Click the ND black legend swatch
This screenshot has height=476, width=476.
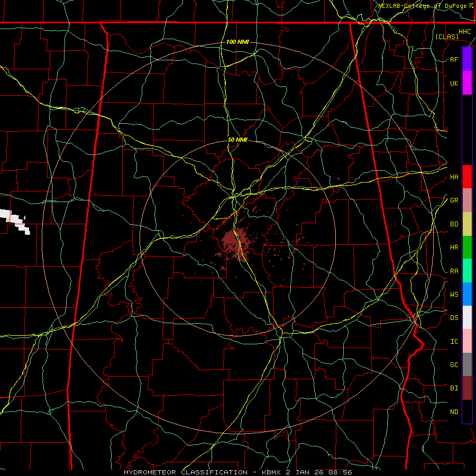pos(467,411)
